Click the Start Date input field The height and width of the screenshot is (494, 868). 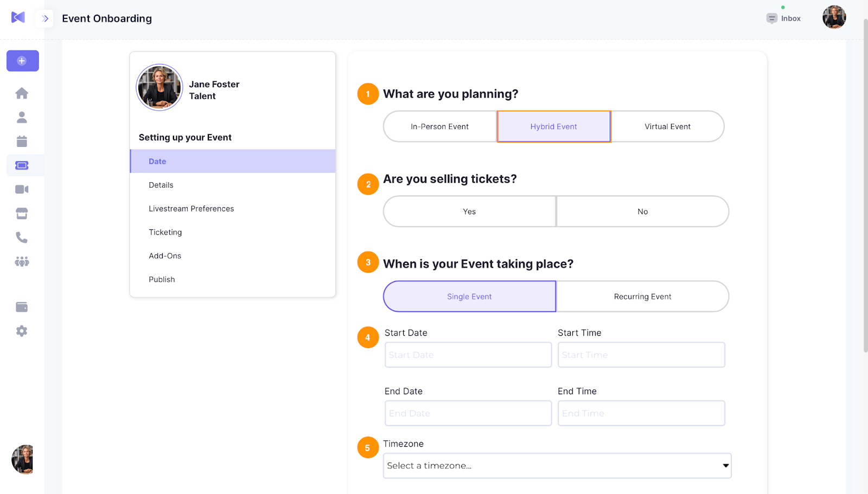(468, 355)
